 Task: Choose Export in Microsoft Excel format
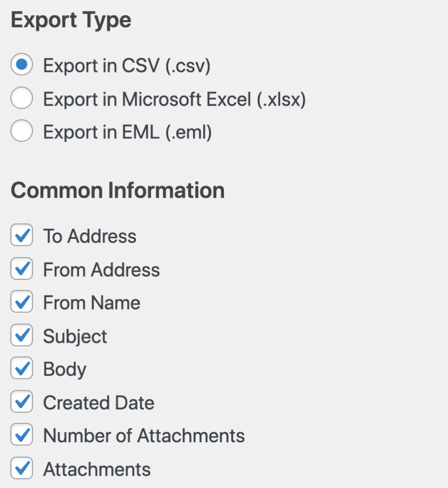click(21, 99)
